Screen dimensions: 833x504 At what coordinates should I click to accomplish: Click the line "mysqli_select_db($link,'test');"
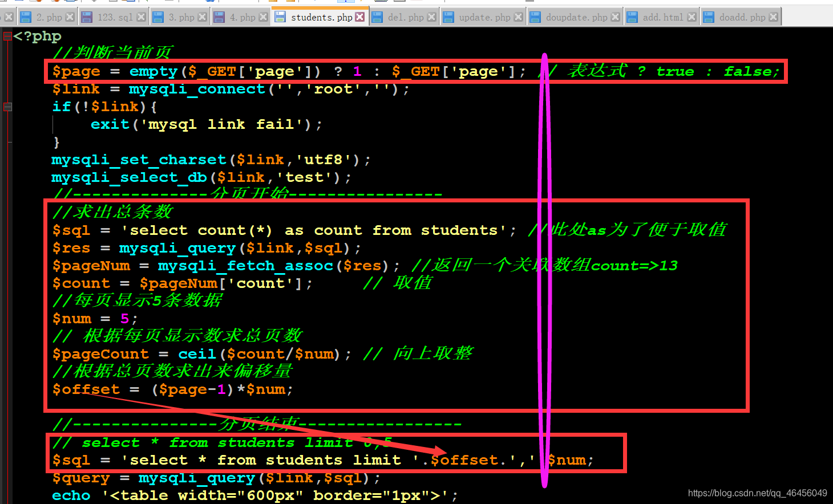tap(201, 177)
